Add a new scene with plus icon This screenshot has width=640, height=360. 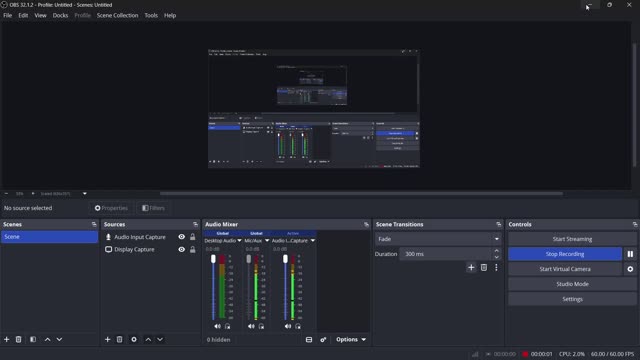click(x=7, y=339)
